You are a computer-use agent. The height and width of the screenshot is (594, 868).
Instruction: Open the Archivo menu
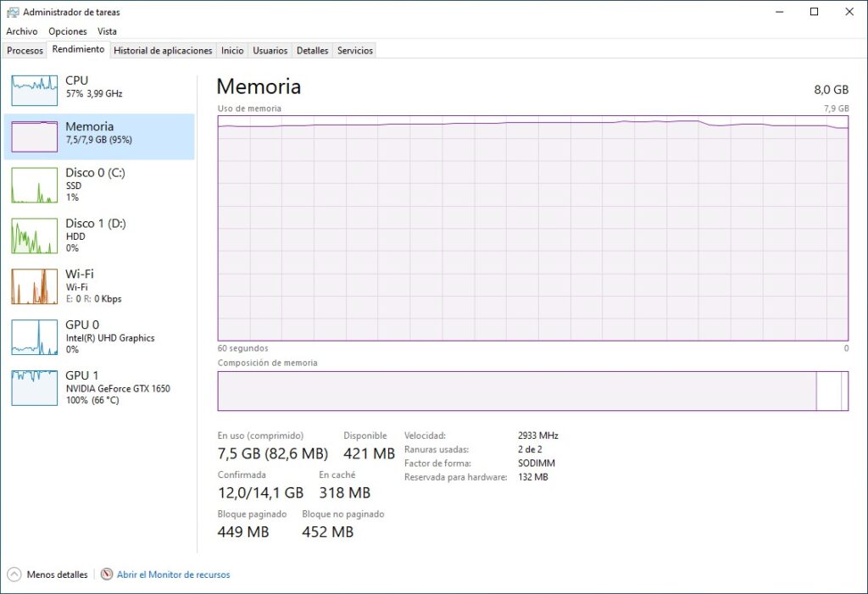click(22, 31)
